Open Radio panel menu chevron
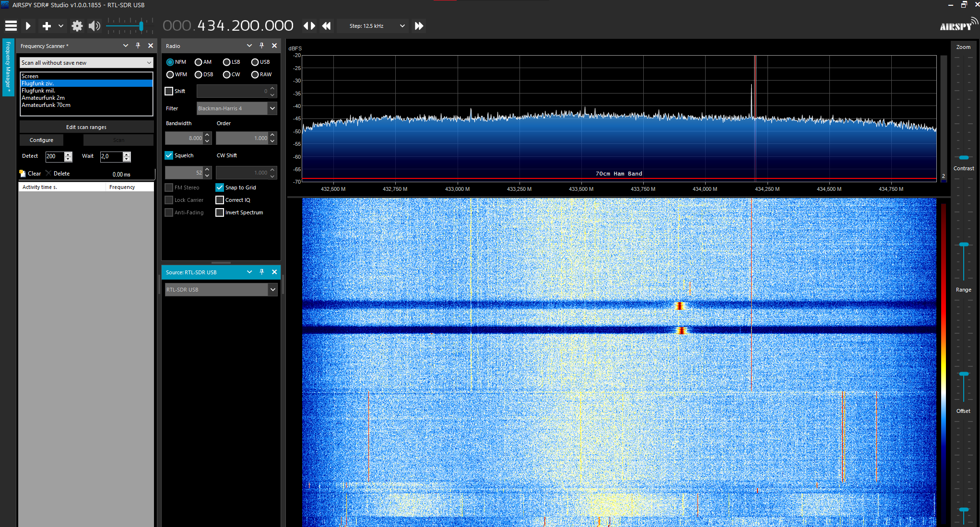 249,46
